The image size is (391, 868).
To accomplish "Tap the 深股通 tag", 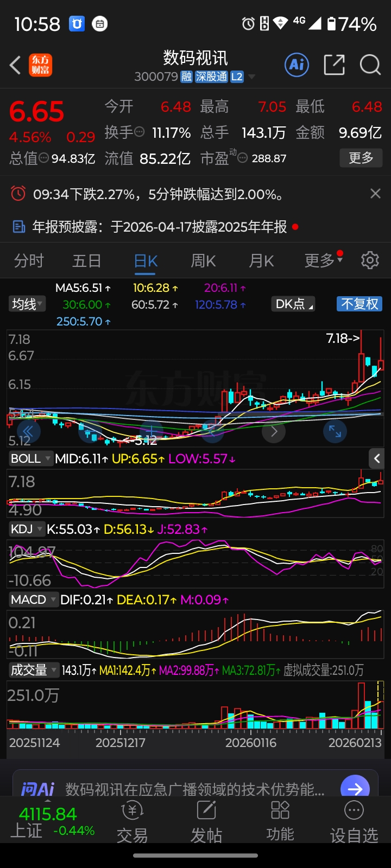I will (x=211, y=77).
